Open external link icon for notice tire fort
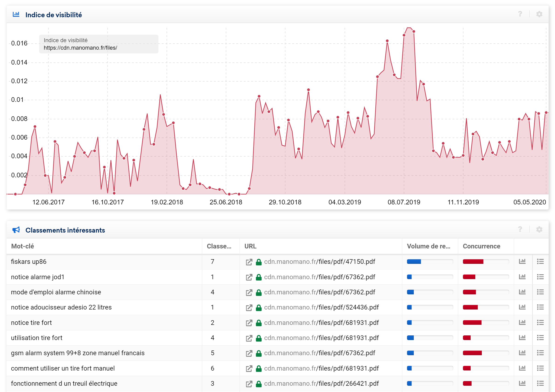This screenshot has height=392, width=555. pyautogui.click(x=249, y=323)
